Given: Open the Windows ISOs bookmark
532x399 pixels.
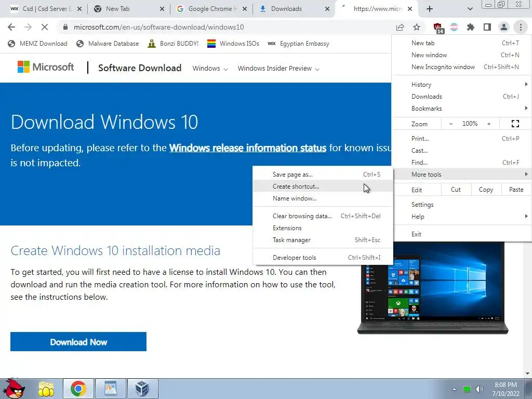Looking at the screenshot, I should click(233, 44).
